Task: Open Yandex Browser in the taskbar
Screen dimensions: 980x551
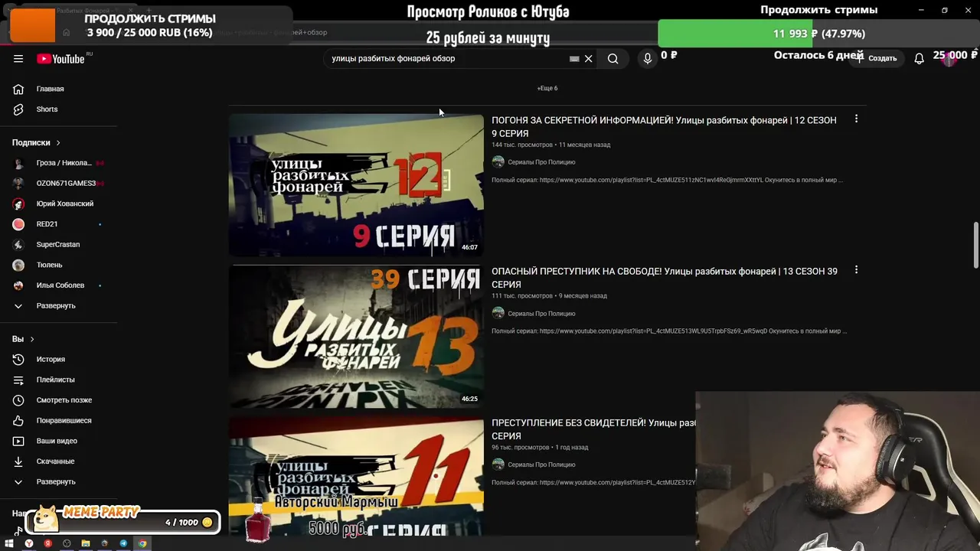Action: click(x=28, y=543)
